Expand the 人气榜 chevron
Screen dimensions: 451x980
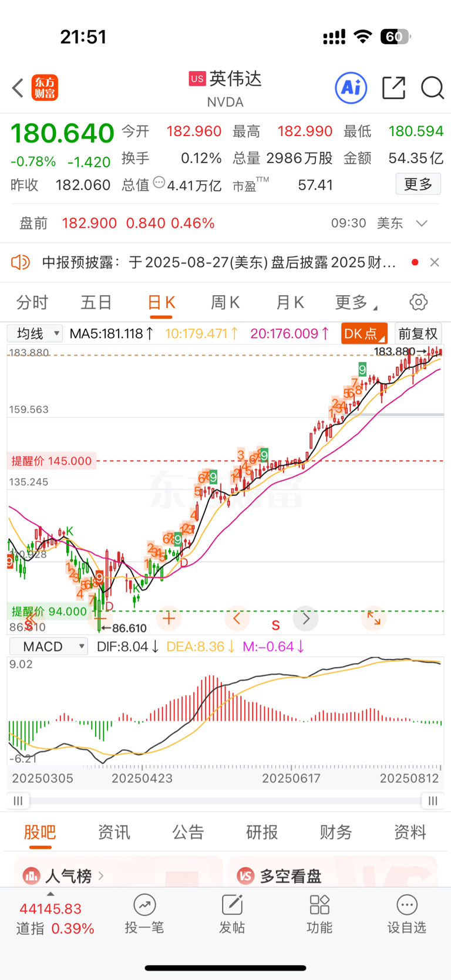pos(101,876)
